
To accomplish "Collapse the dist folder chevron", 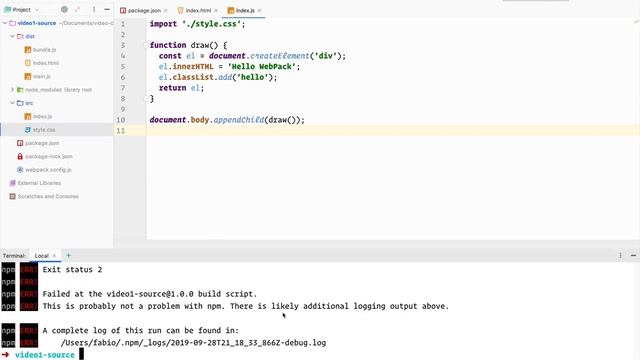I will pyautogui.click(x=12, y=36).
